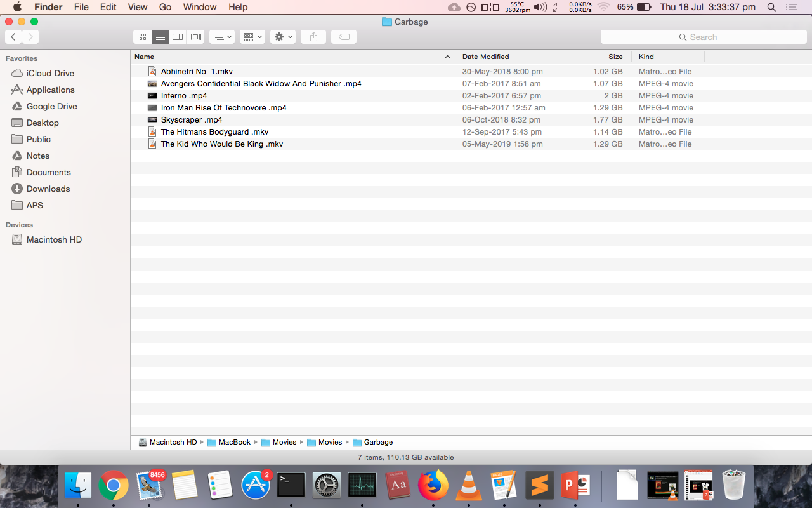Open Terminal from the Dock
This screenshot has height=508, width=812.
tap(292, 486)
